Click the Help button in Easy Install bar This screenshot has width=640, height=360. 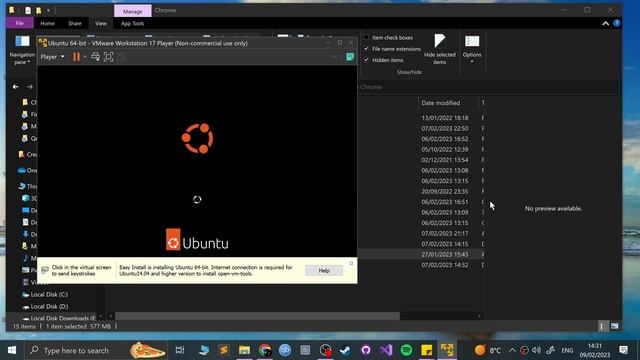pyautogui.click(x=324, y=270)
